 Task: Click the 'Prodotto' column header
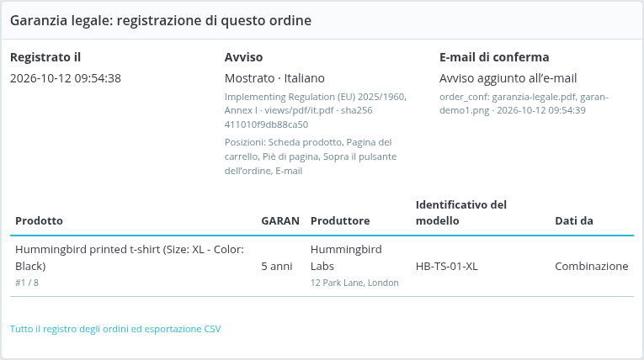click(x=39, y=221)
